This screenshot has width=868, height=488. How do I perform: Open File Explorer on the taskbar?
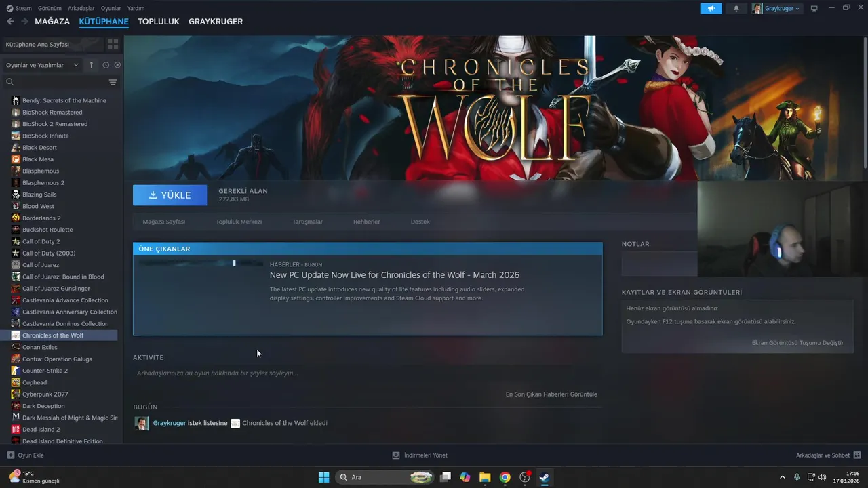click(x=485, y=477)
